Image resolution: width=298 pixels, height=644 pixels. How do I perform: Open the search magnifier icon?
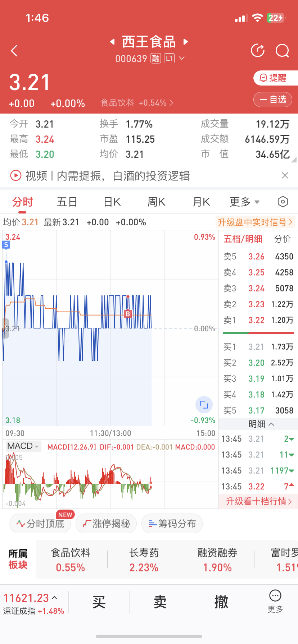283,51
